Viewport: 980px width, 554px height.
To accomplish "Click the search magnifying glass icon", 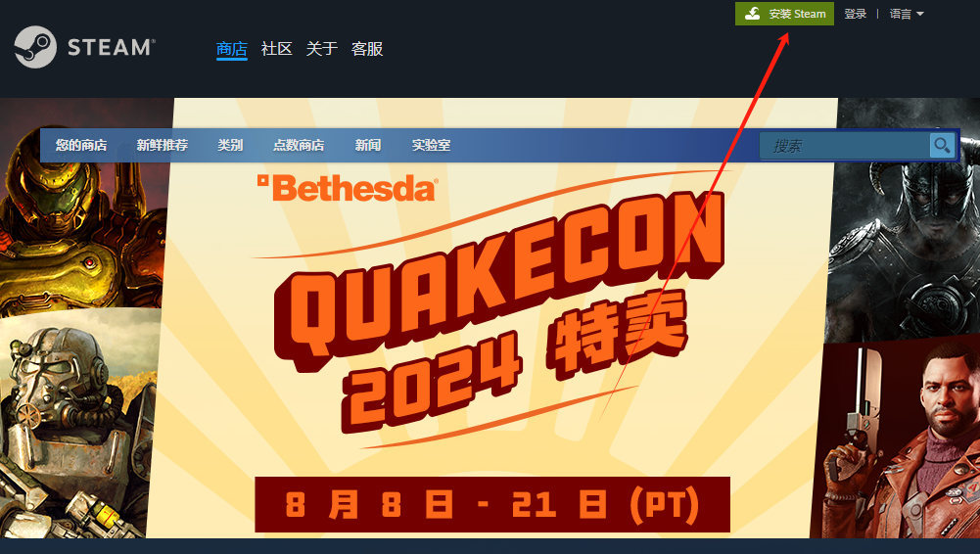I will point(942,146).
